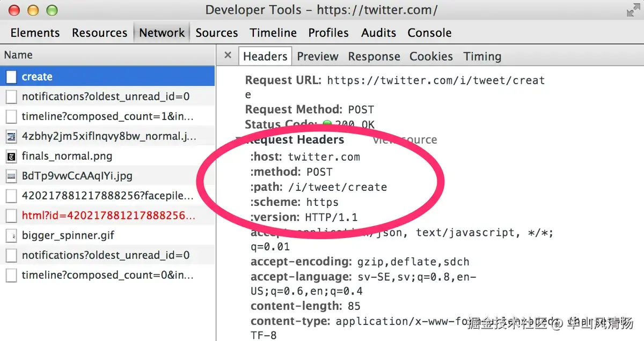Click the document icon beside the red html?id request
644x341 pixels.
coord(12,216)
